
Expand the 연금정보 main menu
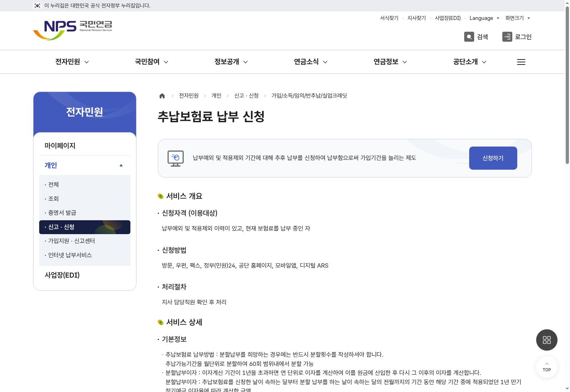390,62
